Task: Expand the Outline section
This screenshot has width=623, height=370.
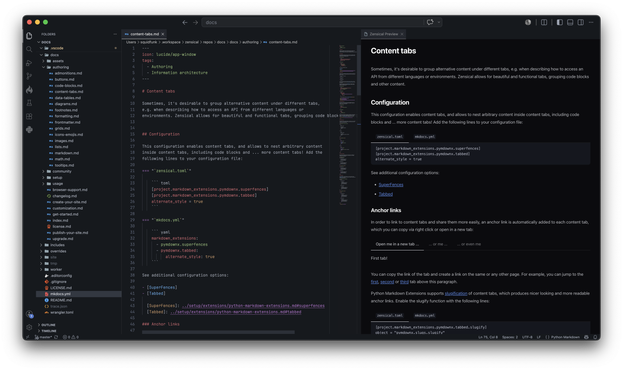Action: [x=78, y=325]
